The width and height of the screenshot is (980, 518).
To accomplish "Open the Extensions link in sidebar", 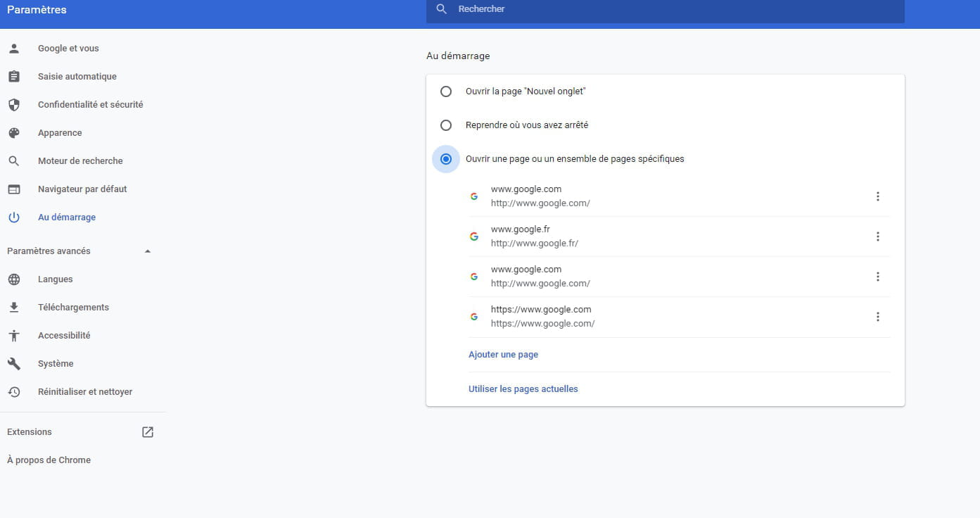I will point(30,432).
